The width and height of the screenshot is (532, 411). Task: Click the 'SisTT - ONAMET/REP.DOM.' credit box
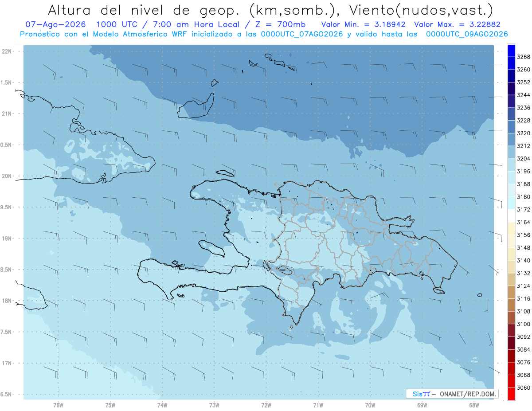[x=452, y=394]
